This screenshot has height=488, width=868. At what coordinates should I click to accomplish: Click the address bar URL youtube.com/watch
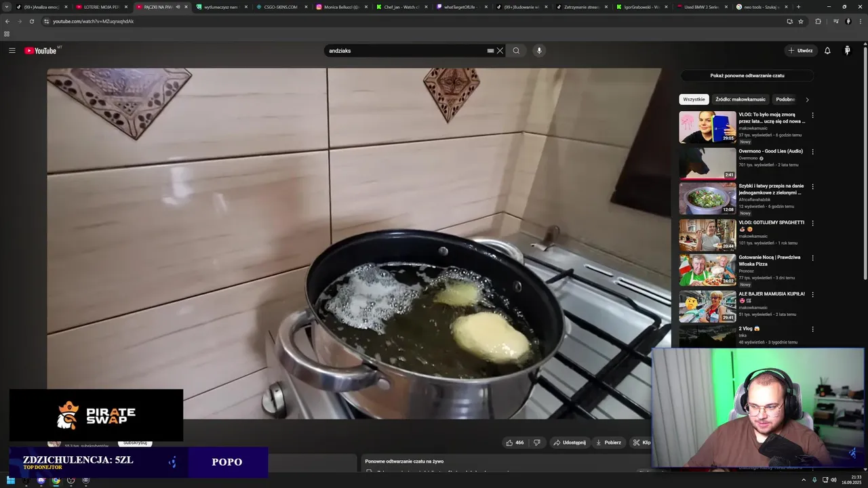[94, 21]
